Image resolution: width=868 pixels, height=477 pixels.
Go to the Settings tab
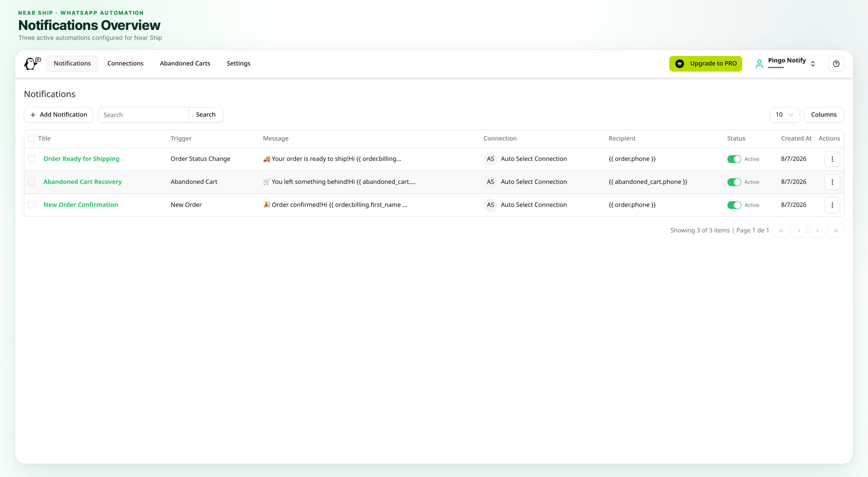(238, 64)
